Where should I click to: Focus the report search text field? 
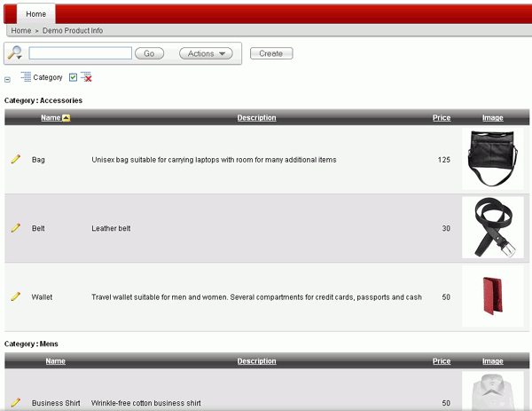pyautogui.click(x=81, y=53)
